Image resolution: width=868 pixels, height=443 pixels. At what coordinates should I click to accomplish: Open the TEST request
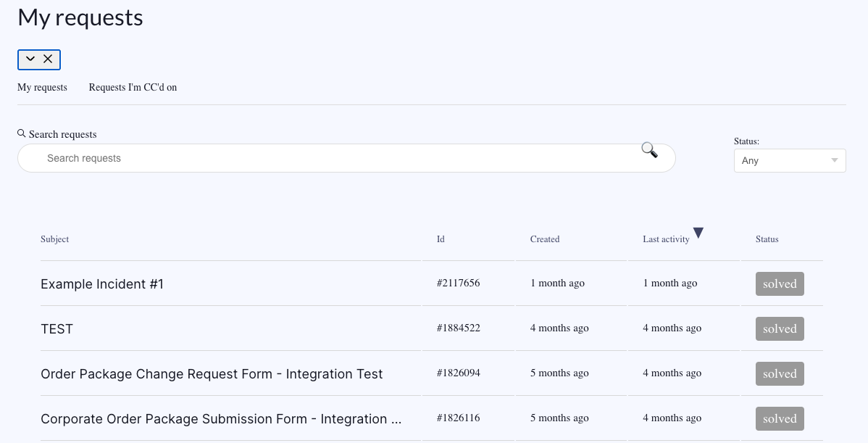point(57,329)
